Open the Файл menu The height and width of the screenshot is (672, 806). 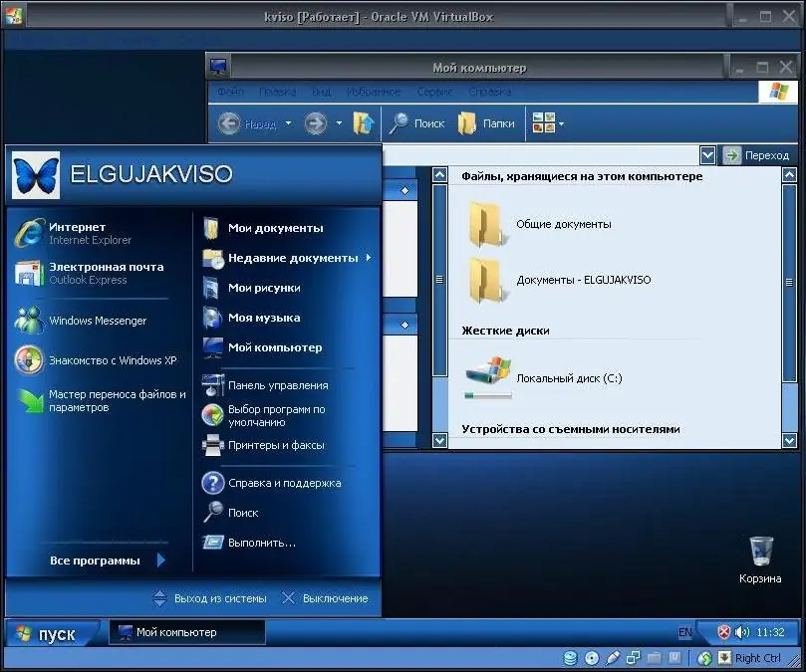[230, 92]
